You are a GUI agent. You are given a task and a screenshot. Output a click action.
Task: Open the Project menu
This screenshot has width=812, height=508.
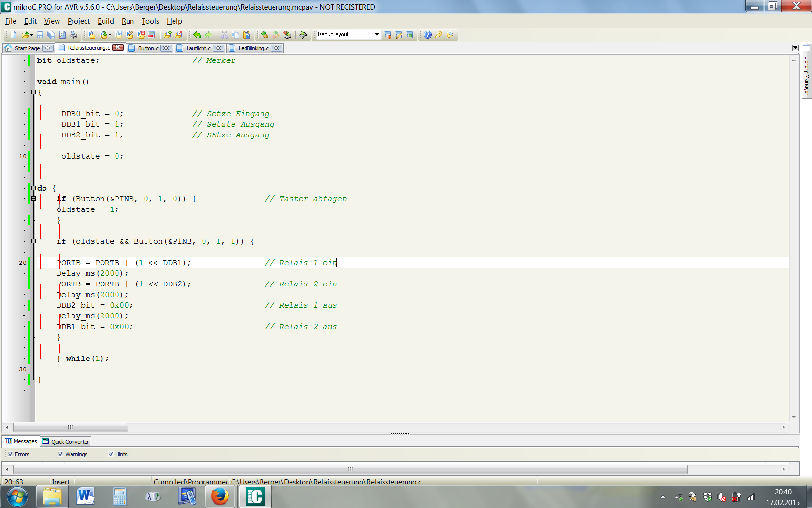pyautogui.click(x=79, y=21)
